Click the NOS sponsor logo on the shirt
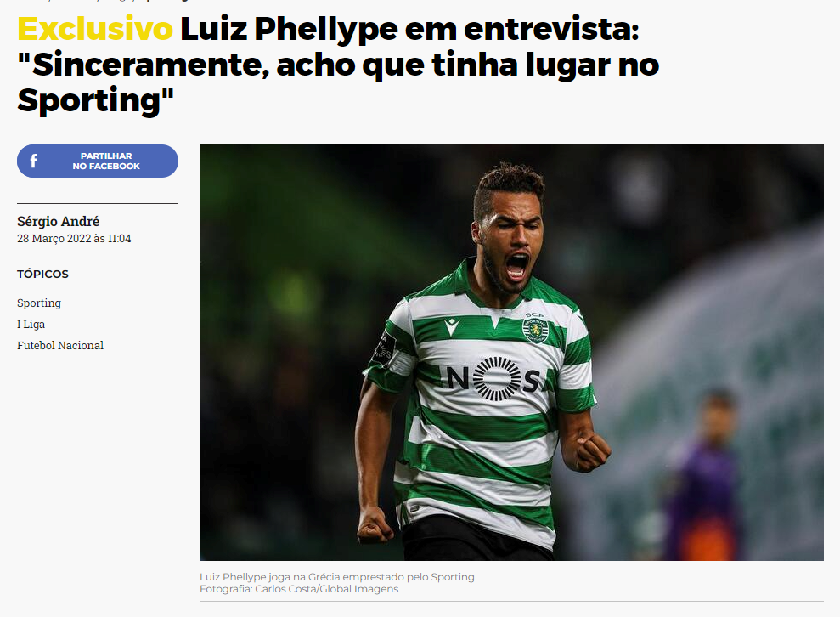Image resolution: width=840 pixels, height=617 pixels. pos(494,379)
